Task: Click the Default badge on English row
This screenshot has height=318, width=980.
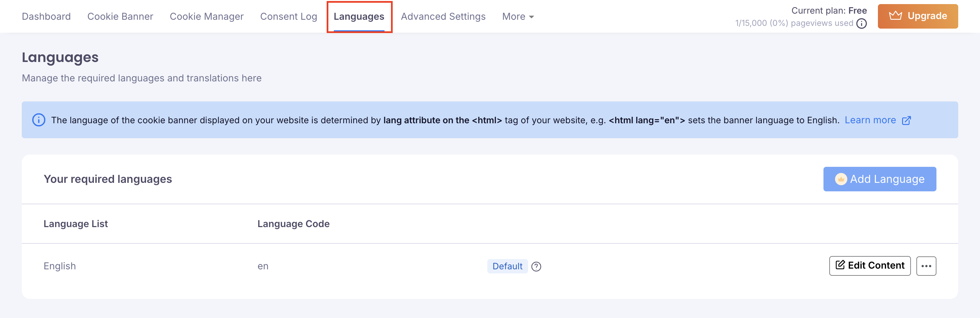Action: click(x=507, y=266)
